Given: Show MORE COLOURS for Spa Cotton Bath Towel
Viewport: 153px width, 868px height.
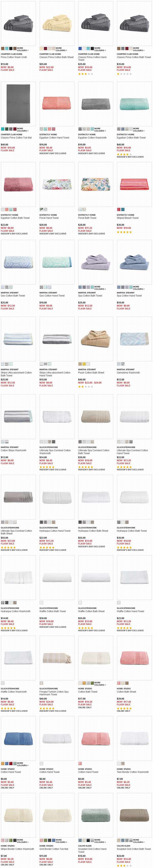Looking at the screenshot, I should pos(99,288).
